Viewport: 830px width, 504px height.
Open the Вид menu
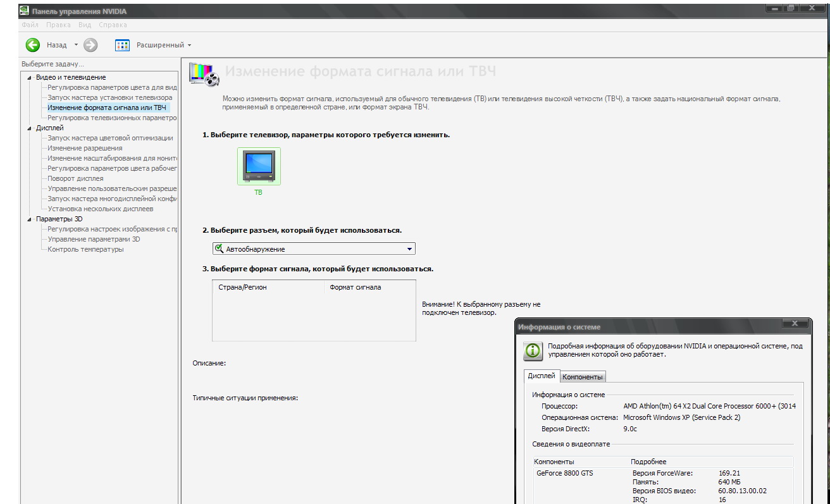(x=85, y=25)
